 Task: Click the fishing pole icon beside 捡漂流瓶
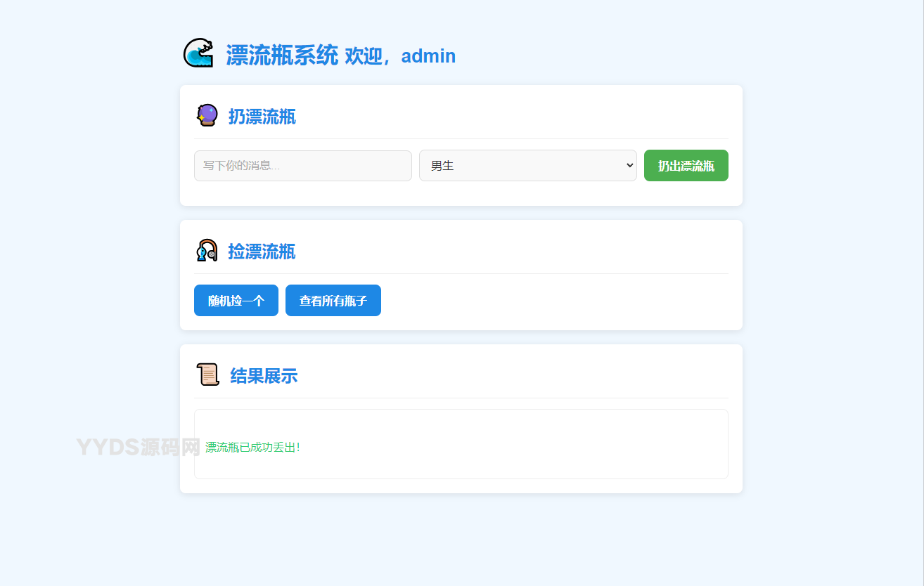tap(207, 250)
